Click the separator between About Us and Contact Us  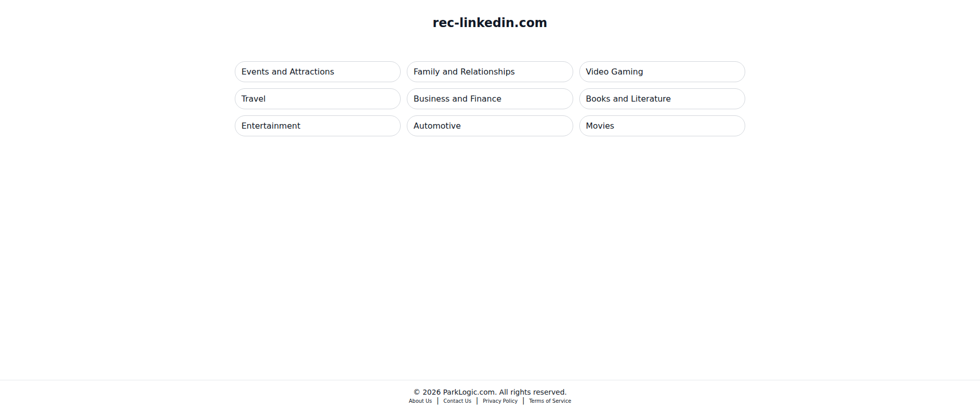click(x=438, y=401)
